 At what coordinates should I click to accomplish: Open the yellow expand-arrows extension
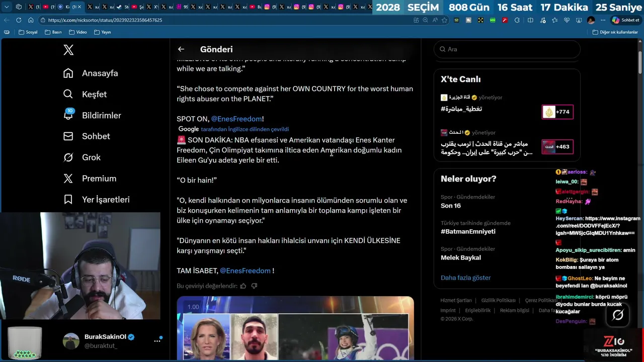tap(480, 20)
